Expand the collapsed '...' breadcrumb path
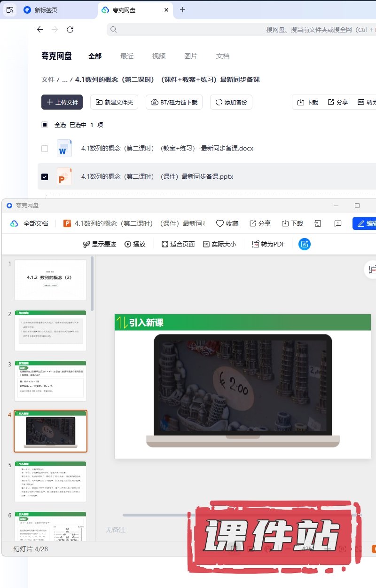This screenshot has height=588, width=376. [x=65, y=79]
